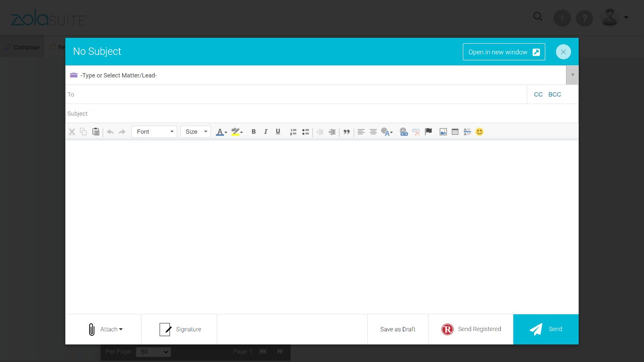Click the Copy icon in editor toolbar

[83, 132]
